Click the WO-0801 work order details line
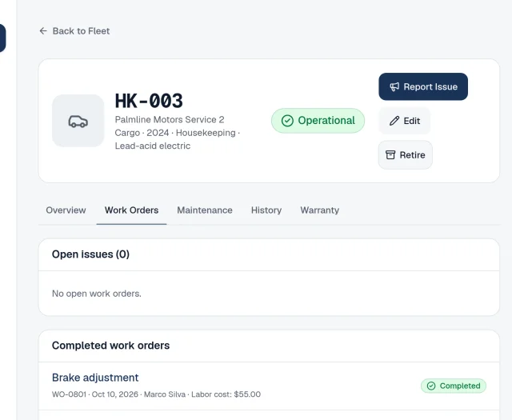 pyautogui.click(x=157, y=394)
